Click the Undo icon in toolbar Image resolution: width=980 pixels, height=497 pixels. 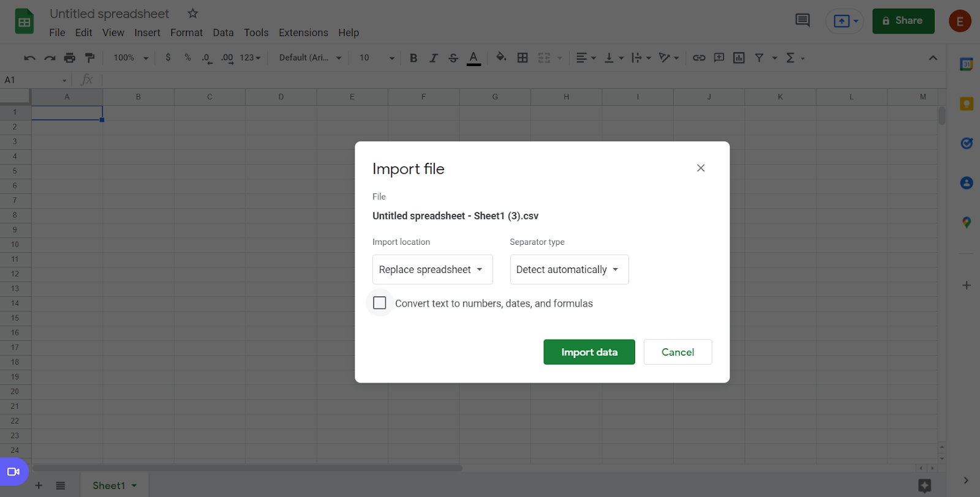click(x=29, y=58)
